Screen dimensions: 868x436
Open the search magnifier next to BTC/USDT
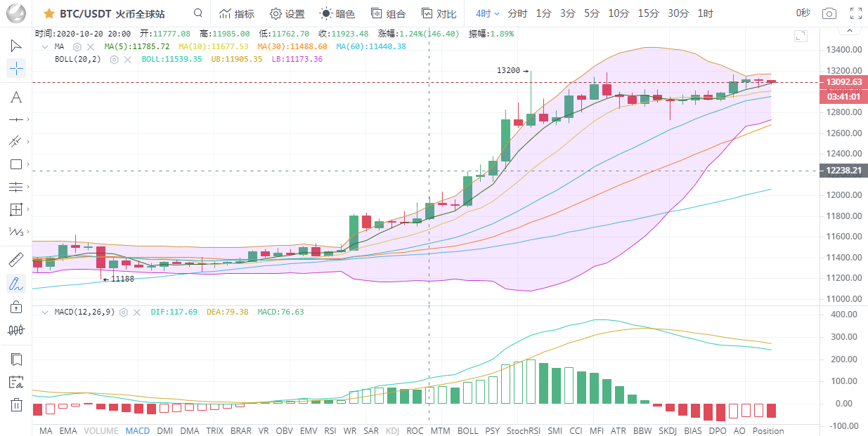pos(197,13)
